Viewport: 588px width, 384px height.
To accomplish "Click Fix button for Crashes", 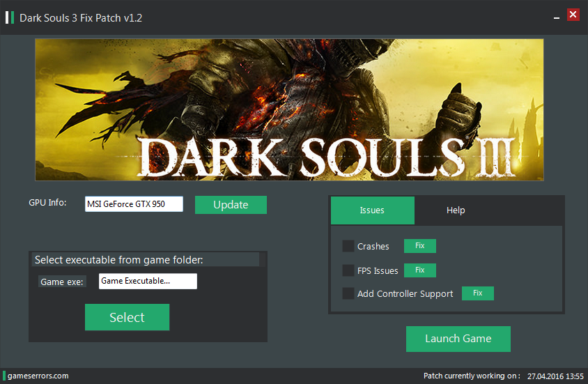I will click(x=419, y=245).
